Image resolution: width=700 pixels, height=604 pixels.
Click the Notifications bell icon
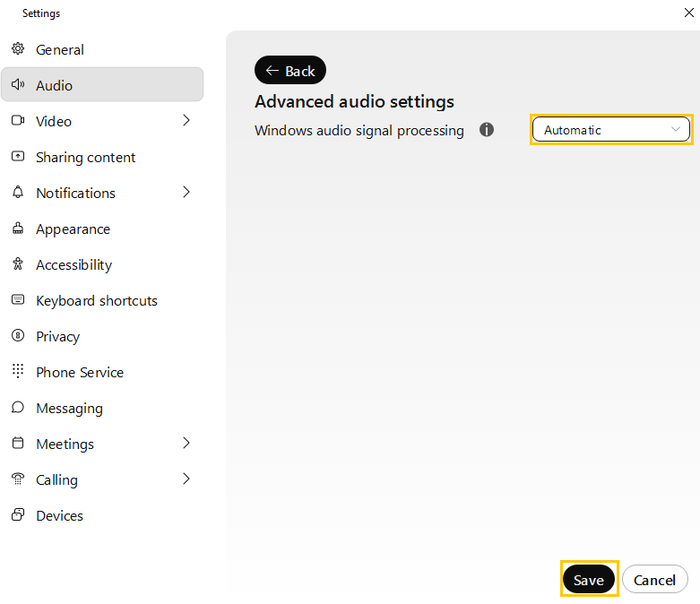[x=17, y=193]
